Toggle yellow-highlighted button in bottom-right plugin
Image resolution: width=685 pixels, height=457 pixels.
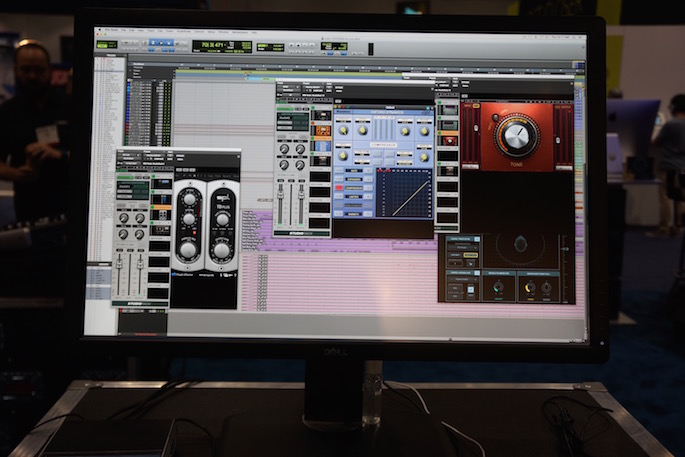(x=471, y=255)
